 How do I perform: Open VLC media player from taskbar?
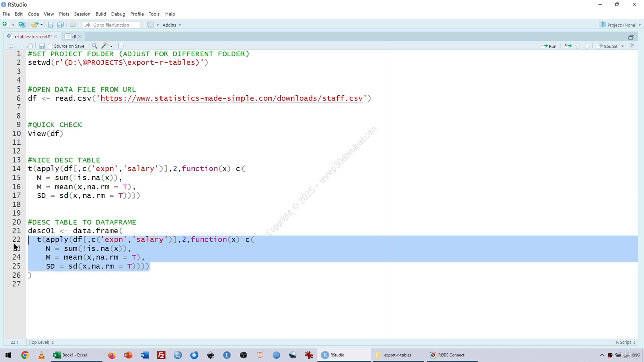coord(41,355)
